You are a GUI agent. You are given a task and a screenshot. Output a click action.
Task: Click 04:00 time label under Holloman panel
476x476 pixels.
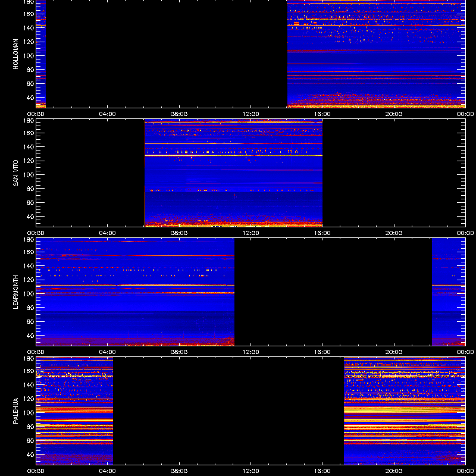[x=108, y=114]
